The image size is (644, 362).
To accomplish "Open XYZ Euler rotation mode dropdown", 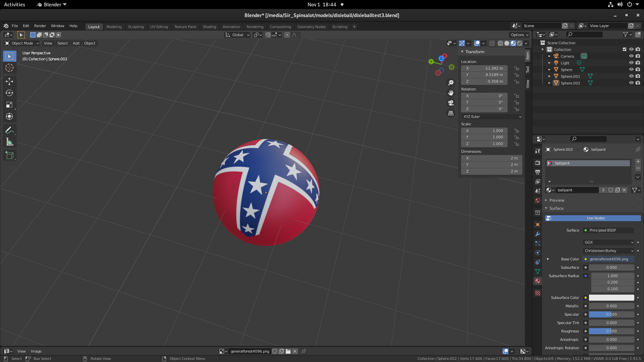I will pyautogui.click(x=492, y=117).
